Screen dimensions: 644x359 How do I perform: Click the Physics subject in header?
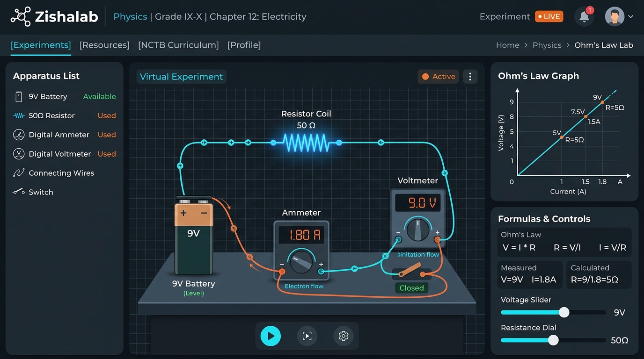(130, 17)
